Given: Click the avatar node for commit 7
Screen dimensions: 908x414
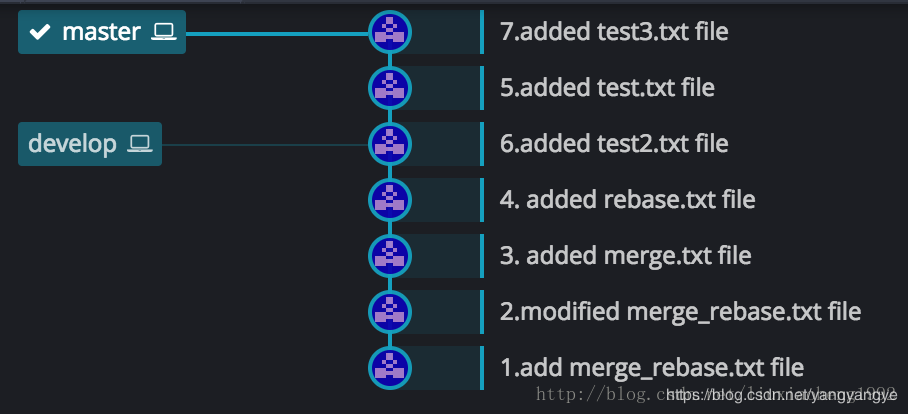Looking at the screenshot, I should [389, 32].
